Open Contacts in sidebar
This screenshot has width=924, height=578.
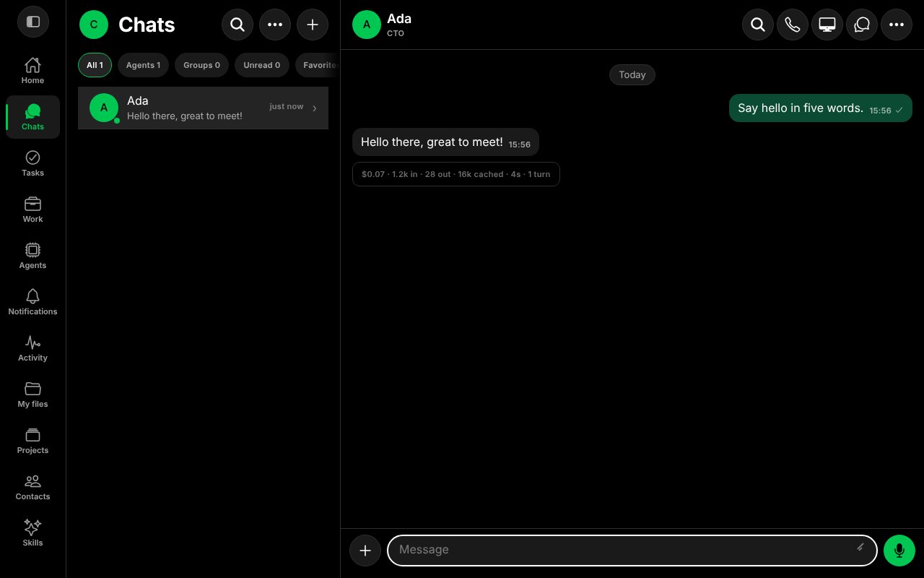[32, 487]
